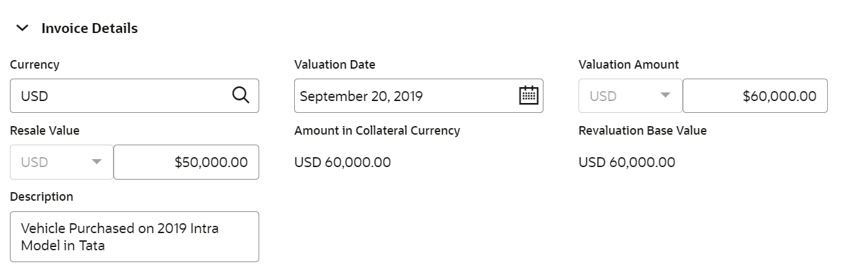The image size is (868, 278).
Task: Click the Valuation Amount label
Action: tap(628, 65)
